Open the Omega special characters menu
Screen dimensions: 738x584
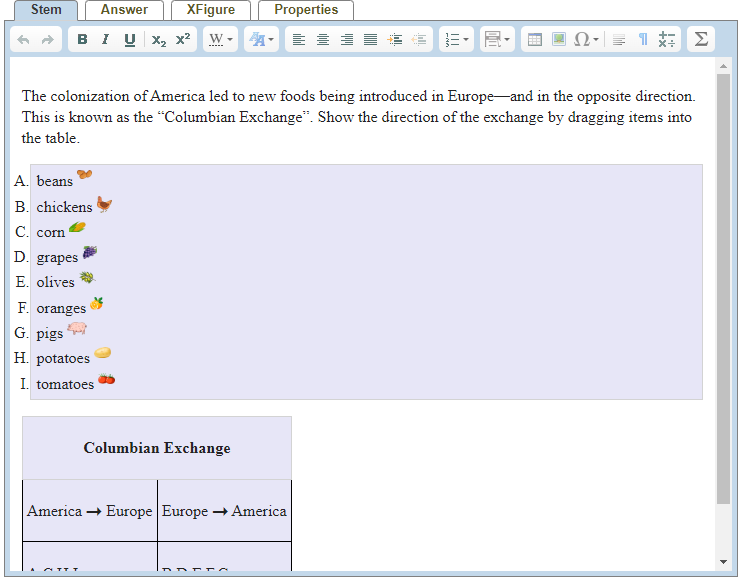tap(586, 40)
